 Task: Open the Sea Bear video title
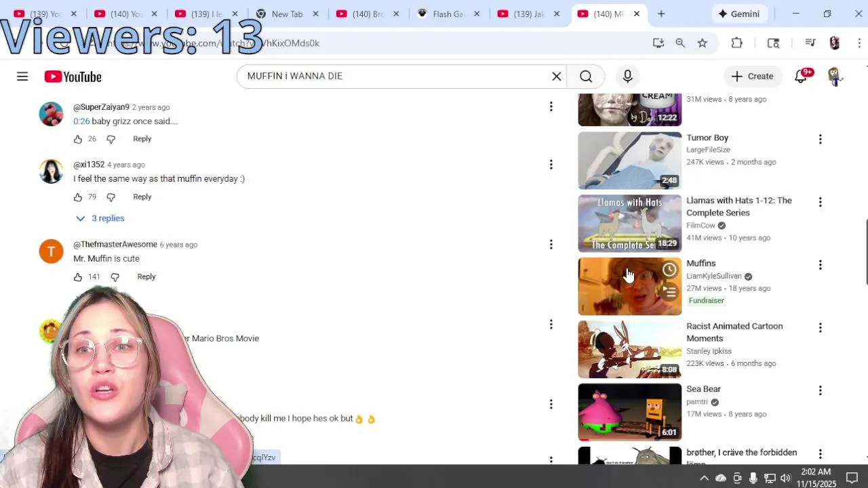click(703, 389)
